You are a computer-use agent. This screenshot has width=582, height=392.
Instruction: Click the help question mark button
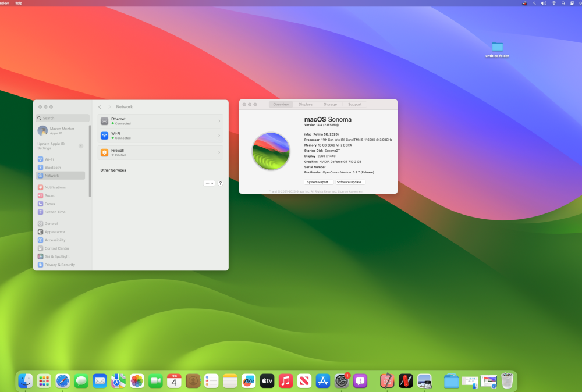(220, 183)
